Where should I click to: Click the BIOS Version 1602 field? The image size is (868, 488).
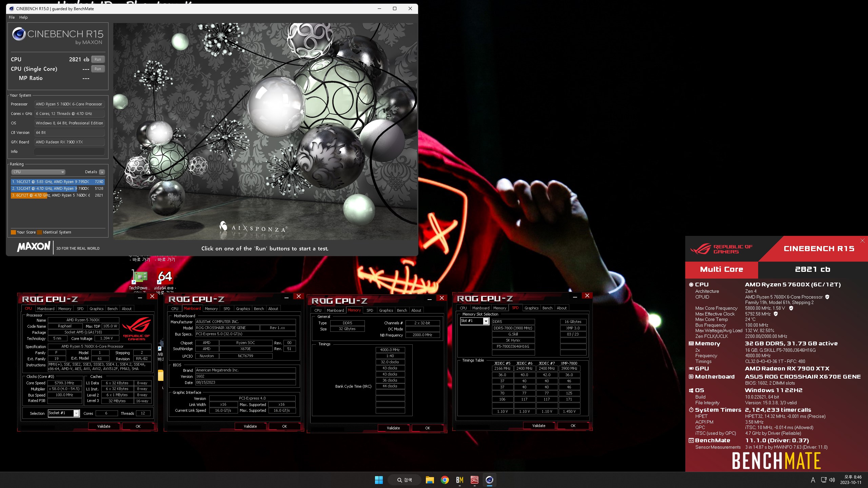tap(245, 376)
